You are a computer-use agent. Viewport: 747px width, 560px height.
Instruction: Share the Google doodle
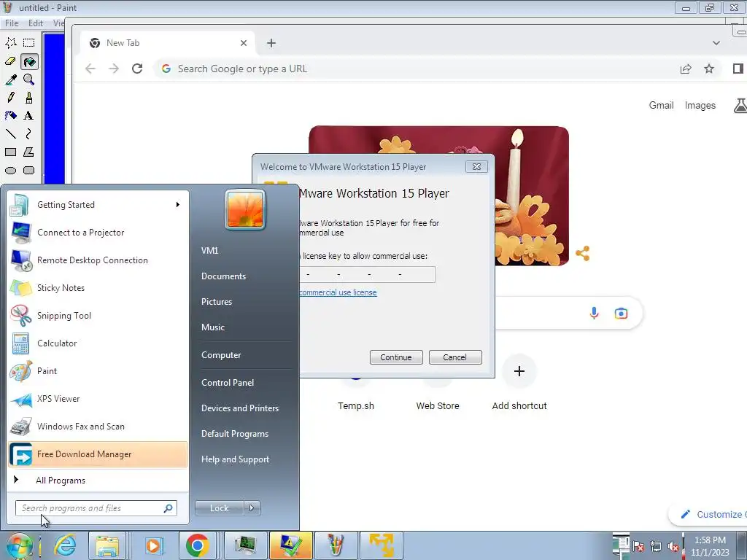(x=583, y=253)
